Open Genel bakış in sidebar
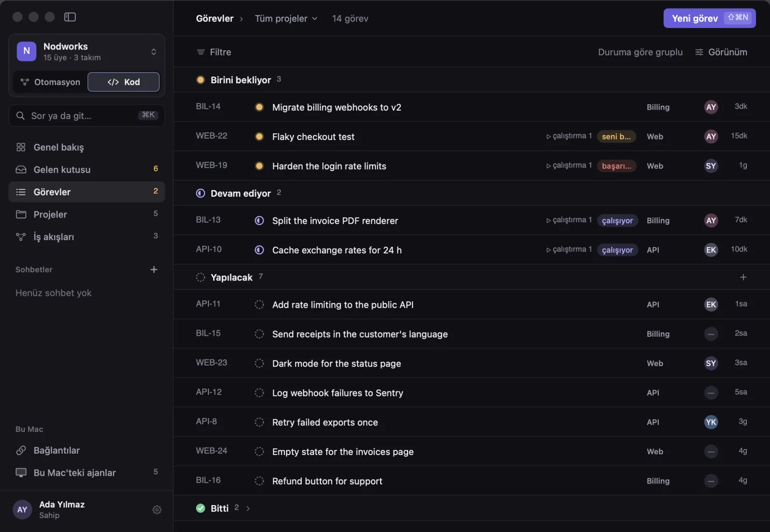 (x=87, y=147)
